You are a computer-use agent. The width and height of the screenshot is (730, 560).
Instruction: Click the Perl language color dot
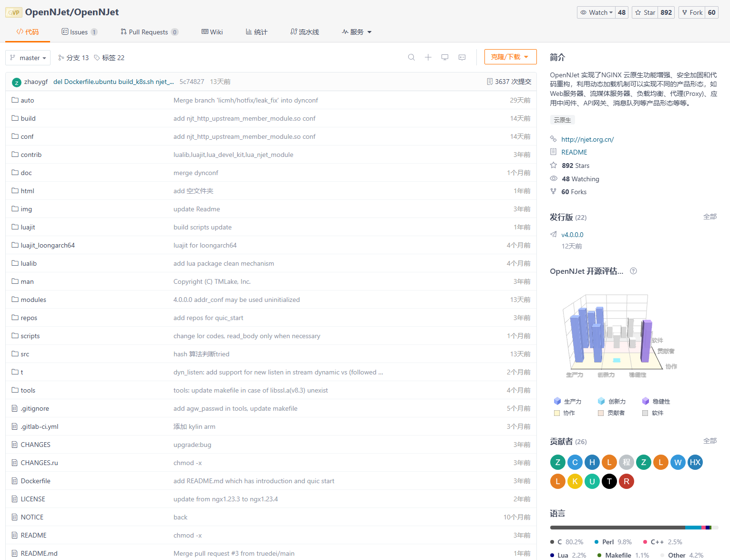click(x=596, y=542)
